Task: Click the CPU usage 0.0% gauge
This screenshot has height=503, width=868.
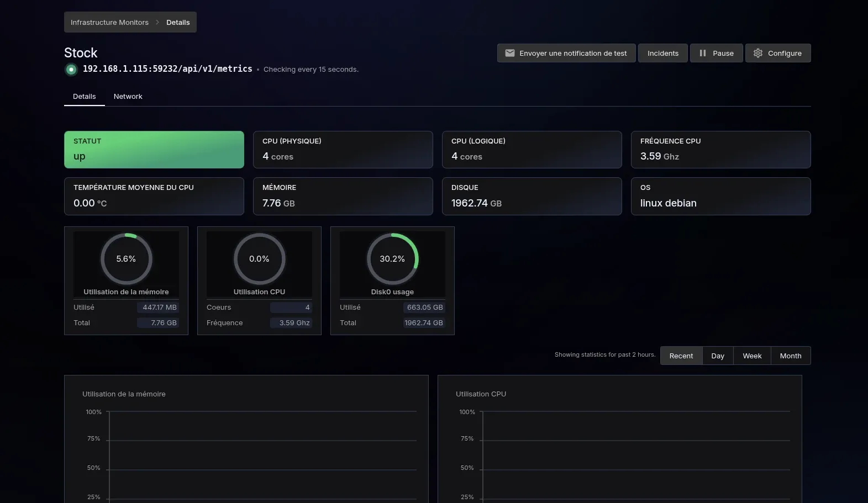Action: [x=259, y=258]
